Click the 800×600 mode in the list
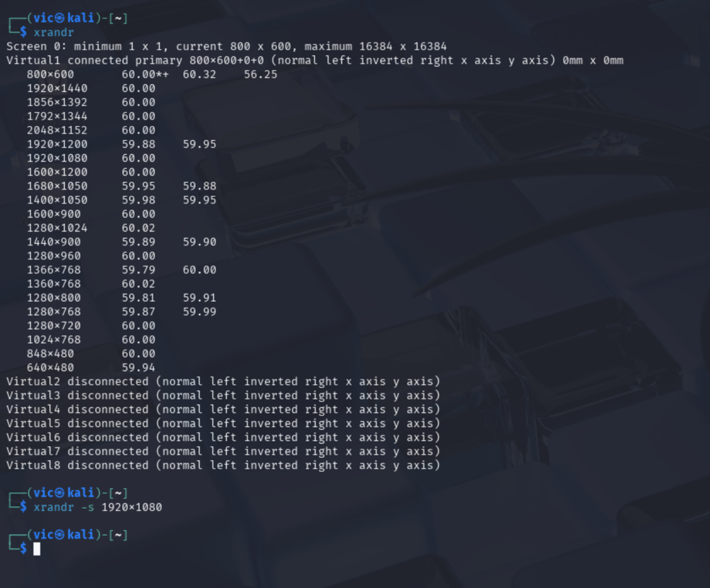710x588 pixels. tap(50, 75)
